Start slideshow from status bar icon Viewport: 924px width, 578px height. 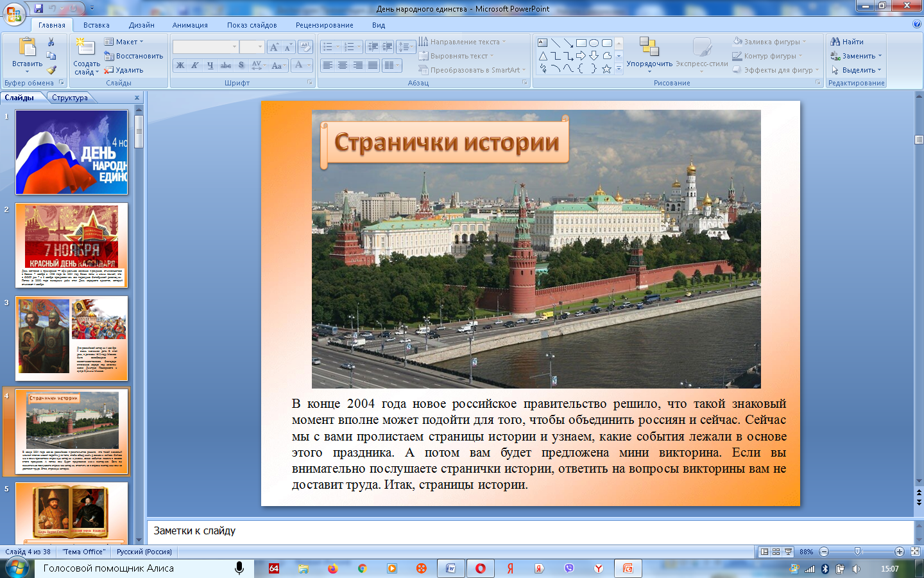tap(788, 552)
